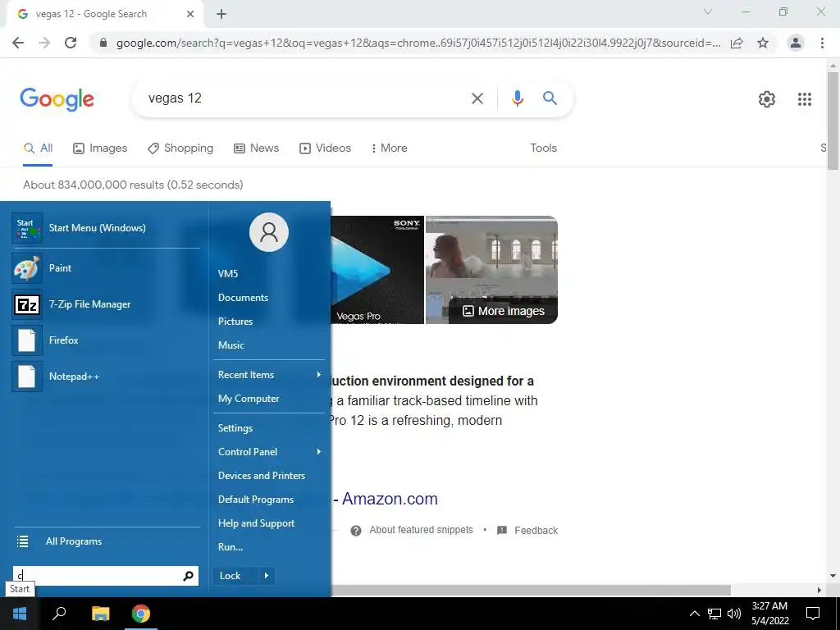Screen dimensions: 840x630
Task: Open taskbar search magnifier
Action: (x=59, y=614)
